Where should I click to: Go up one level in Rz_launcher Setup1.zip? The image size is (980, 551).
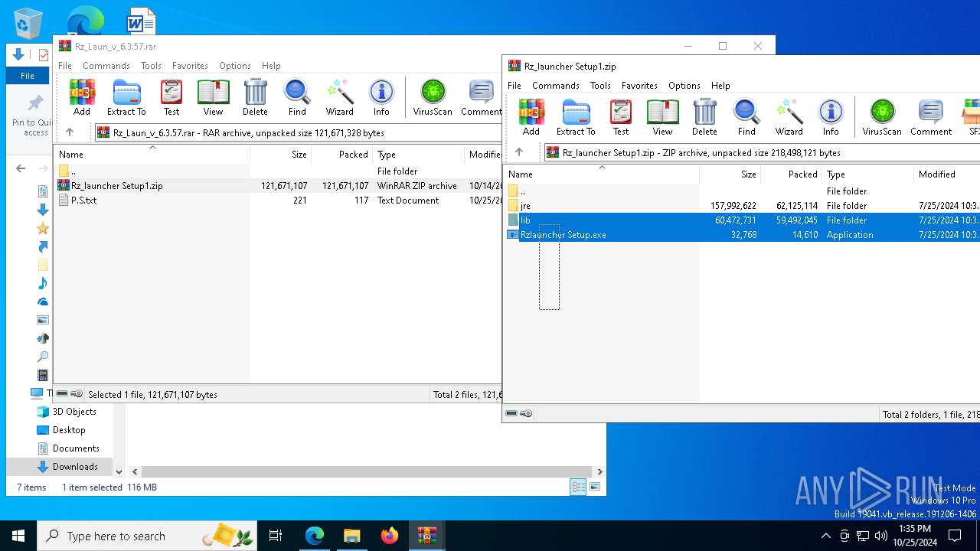(x=519, y=152)
